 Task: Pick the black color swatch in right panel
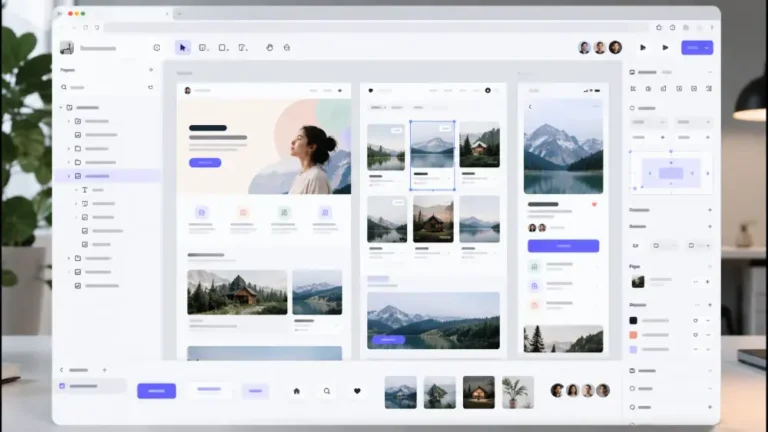[633, 320]
